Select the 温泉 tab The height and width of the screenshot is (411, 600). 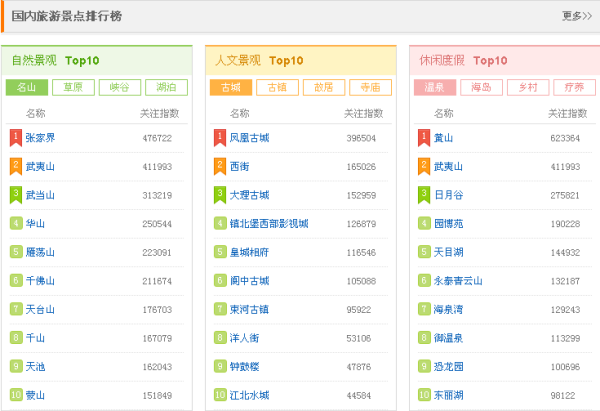435,87
